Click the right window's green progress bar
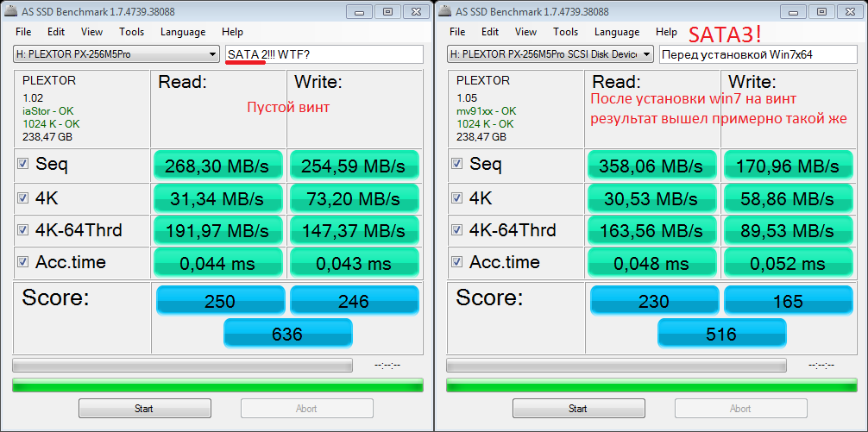868x432 pixels. point(651,385)
